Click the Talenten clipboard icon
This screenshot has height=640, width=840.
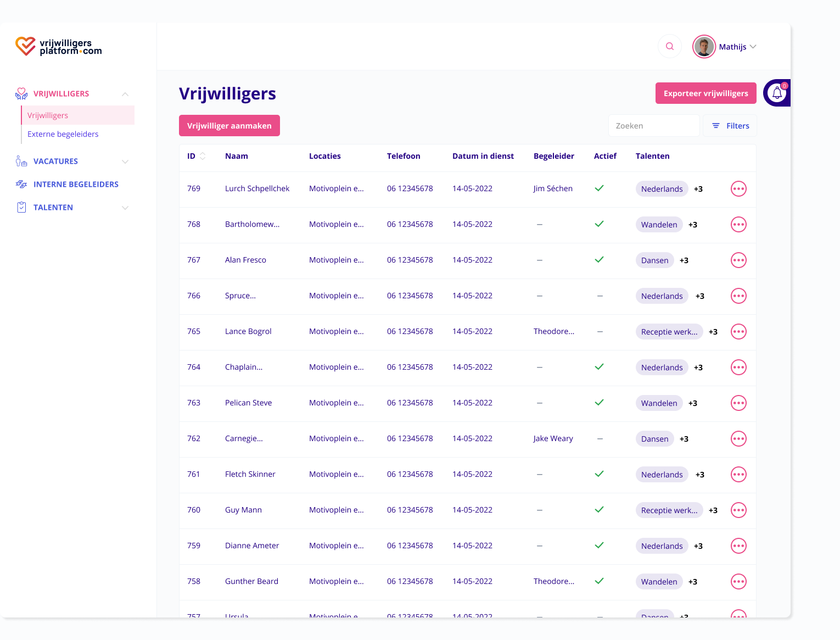21,208
